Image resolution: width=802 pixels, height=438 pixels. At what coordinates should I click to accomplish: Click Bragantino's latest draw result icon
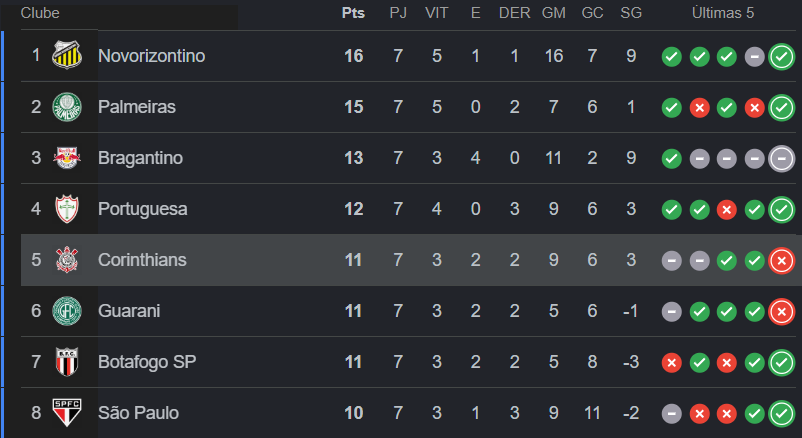(782, 158)
